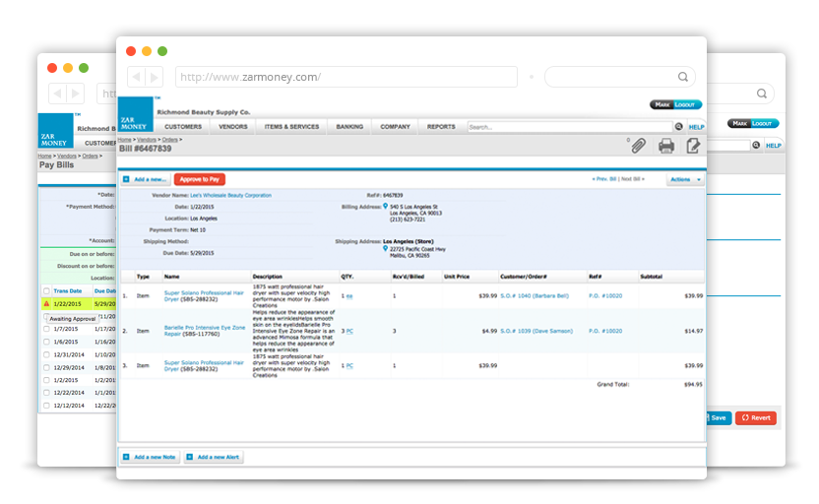819x504 pixels.
Task: Open S.O.# 1040 (Barbara Bell) link
Action: point(534,295)
